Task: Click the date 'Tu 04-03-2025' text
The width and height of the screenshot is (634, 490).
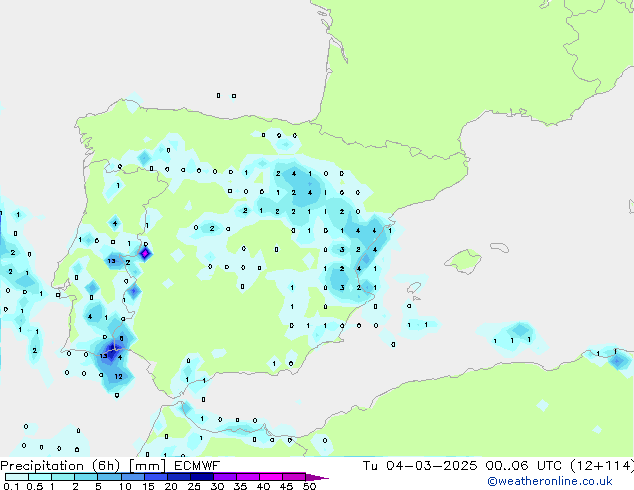Action: [420, 466]
